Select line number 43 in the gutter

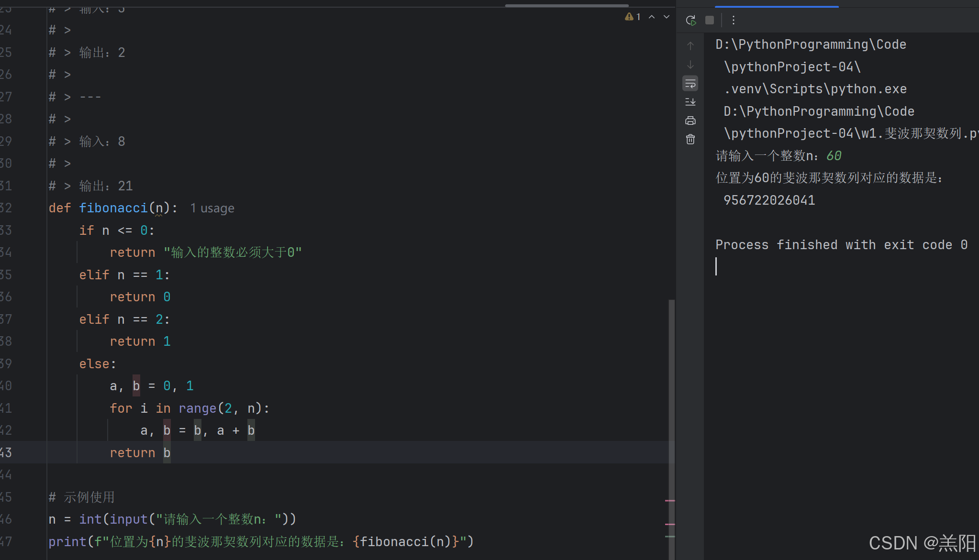[6, 452]
